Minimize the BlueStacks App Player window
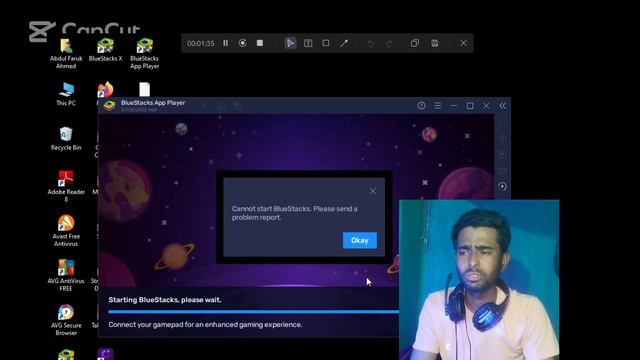The image size is (640, 360). pyautogui.click(x=454, y=106)
